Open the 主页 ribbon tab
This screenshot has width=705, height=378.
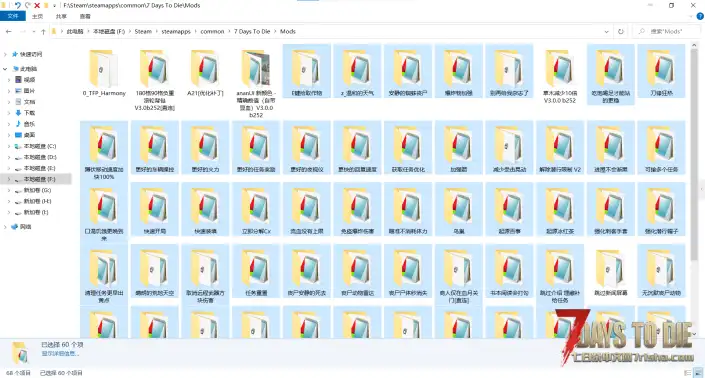38,16
